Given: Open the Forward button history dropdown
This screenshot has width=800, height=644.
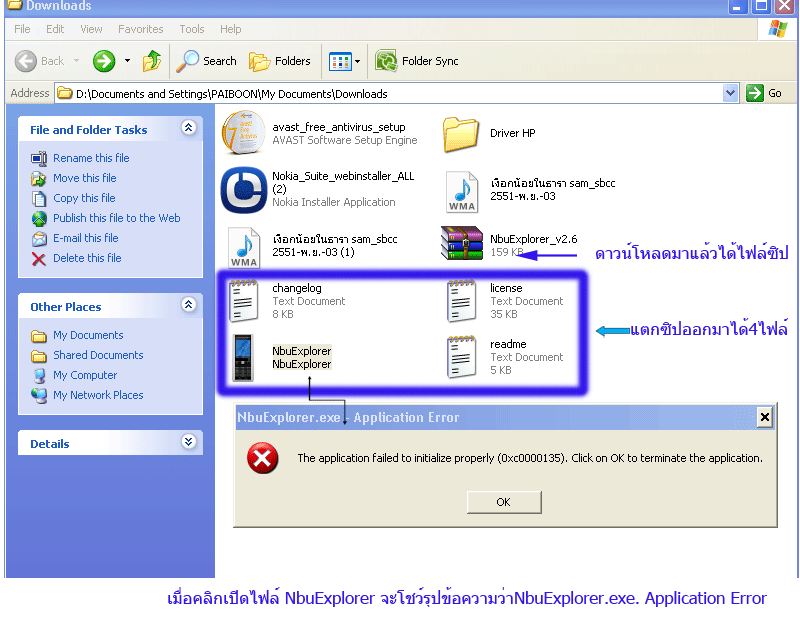Looking at the screenshot, I should [127, 61].
